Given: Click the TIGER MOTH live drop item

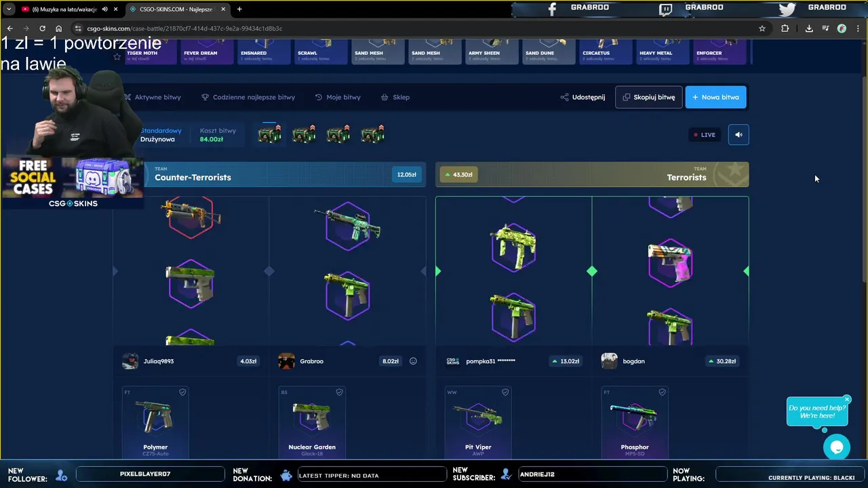Looking at the screenshot, I should (150, 52).
